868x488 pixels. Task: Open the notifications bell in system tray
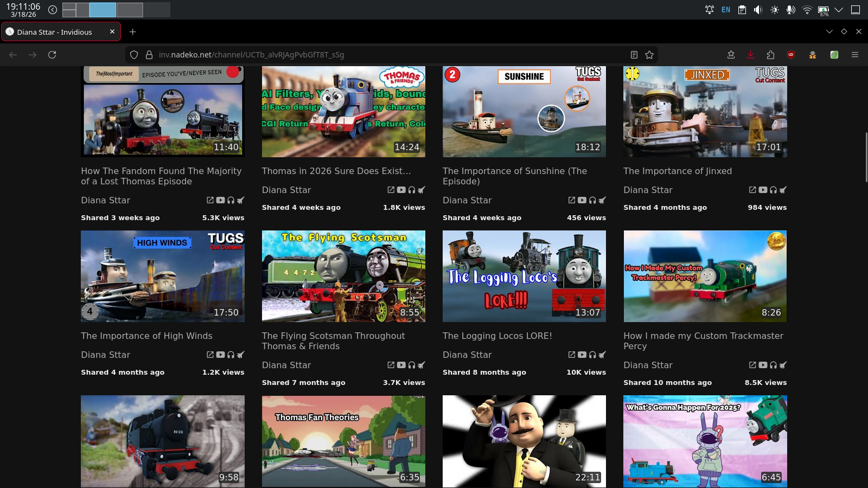click(710, 10)
